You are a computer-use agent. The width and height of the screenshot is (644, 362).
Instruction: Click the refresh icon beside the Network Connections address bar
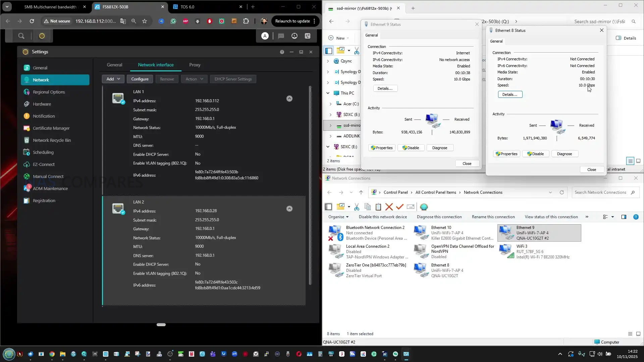click(561, 192)
